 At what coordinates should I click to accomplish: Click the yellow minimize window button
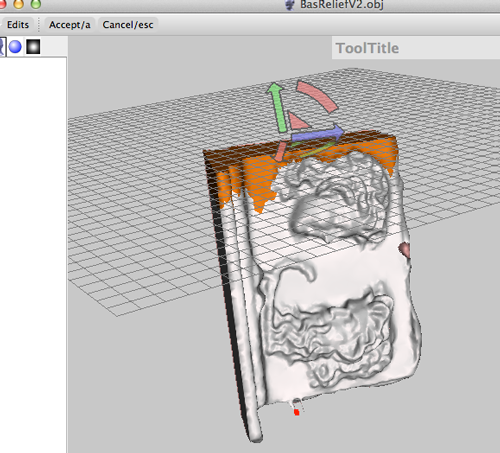[x=18, y=3]
